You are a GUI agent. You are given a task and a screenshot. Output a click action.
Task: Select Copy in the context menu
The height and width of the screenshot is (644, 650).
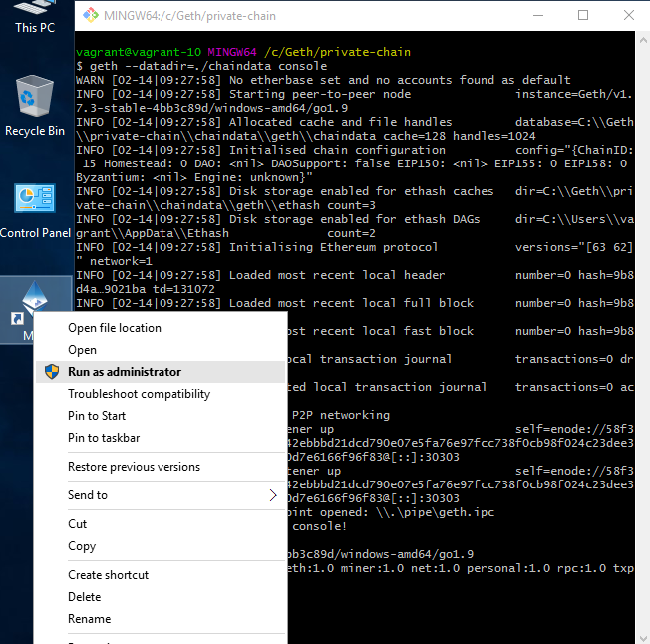coord(161,546)
